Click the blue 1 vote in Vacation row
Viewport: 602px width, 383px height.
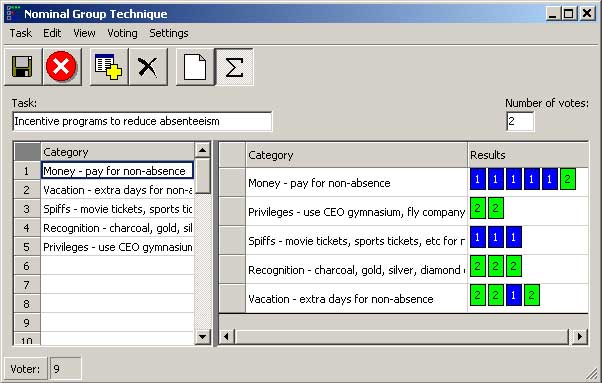[514, 295]
